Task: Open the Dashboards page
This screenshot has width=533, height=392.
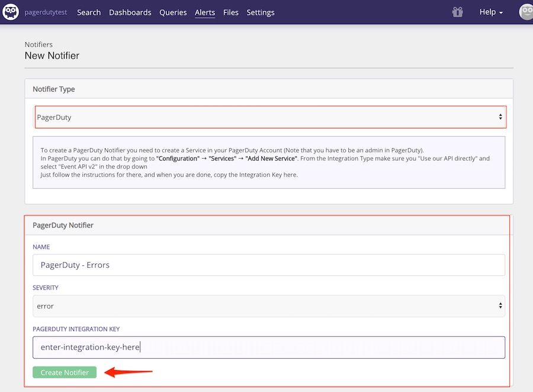Action: pos(130,12)
